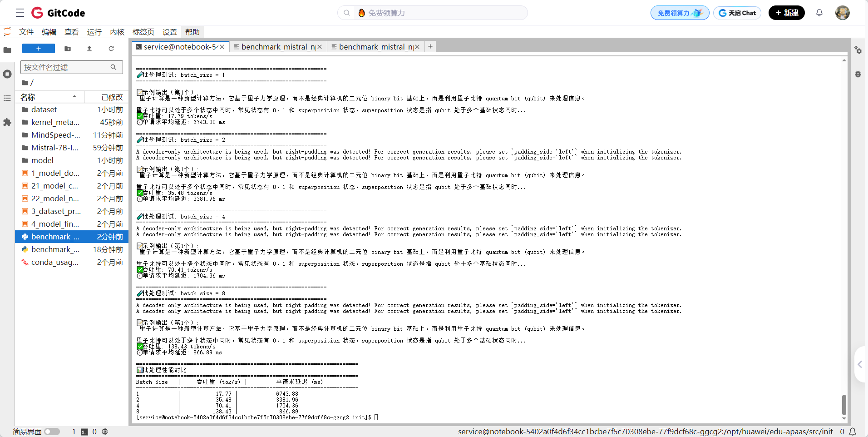Screen dimensions: 868x437
Task: Create a new folder in file browser
Action: point(68,49)
